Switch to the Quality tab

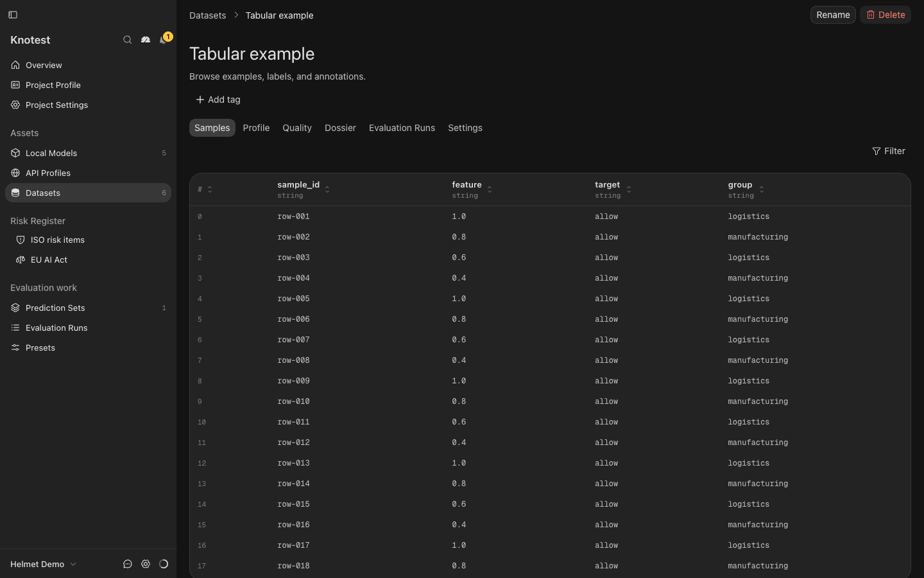pyautogui.click(x=297, y=128)
